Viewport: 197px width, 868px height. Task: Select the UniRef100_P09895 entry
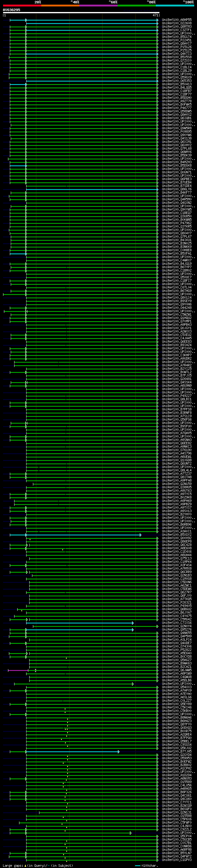click(177, 131)
